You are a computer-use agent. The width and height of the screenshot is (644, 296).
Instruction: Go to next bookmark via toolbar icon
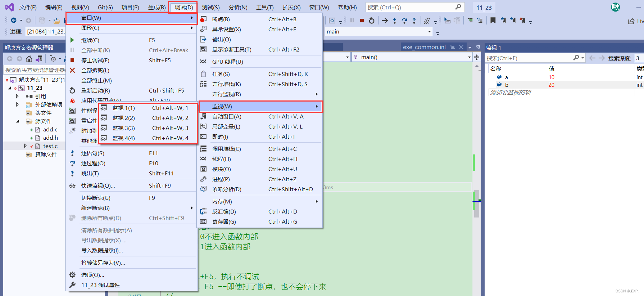point(513,21)
